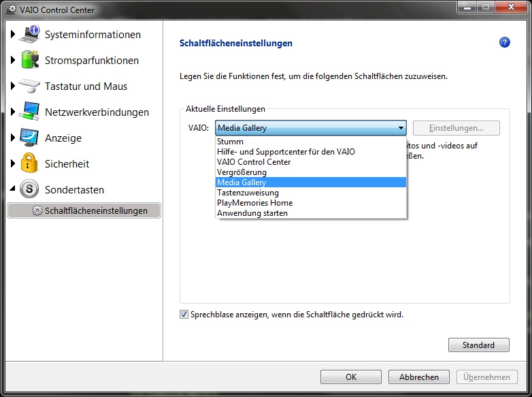Click the Abbrechen button
This screenshot has height=397, width=532.
pyautogui.click(x=418, y=377)
